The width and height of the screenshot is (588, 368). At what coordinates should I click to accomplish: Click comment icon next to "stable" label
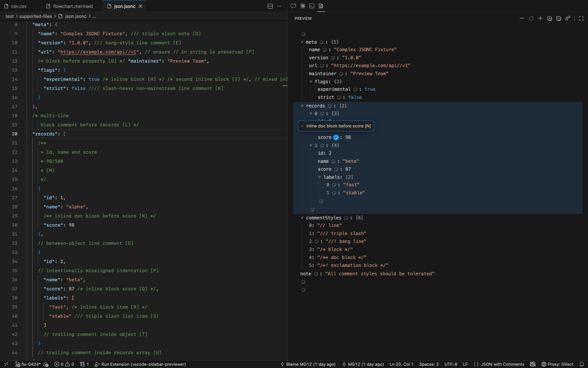click(x=334, y=193)
